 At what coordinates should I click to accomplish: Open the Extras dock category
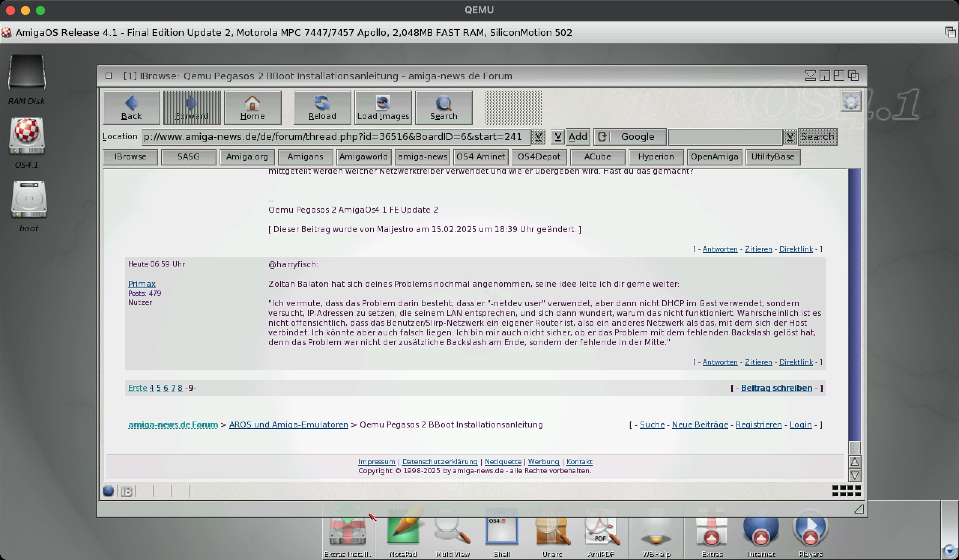coord(712,530)
